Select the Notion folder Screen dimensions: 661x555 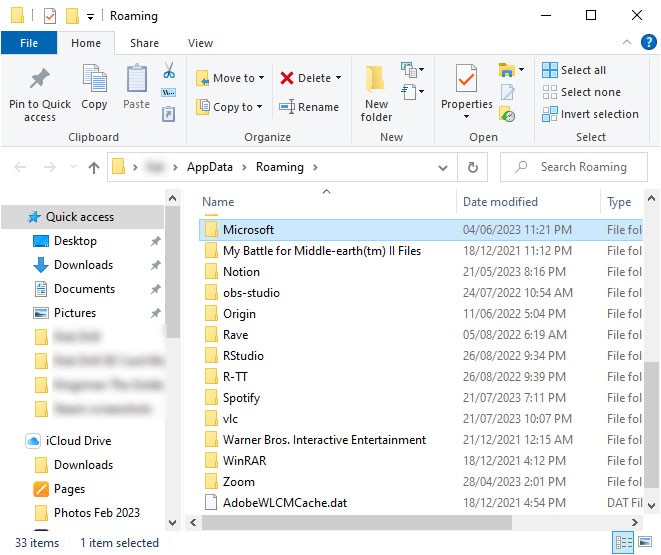point(241,272)
